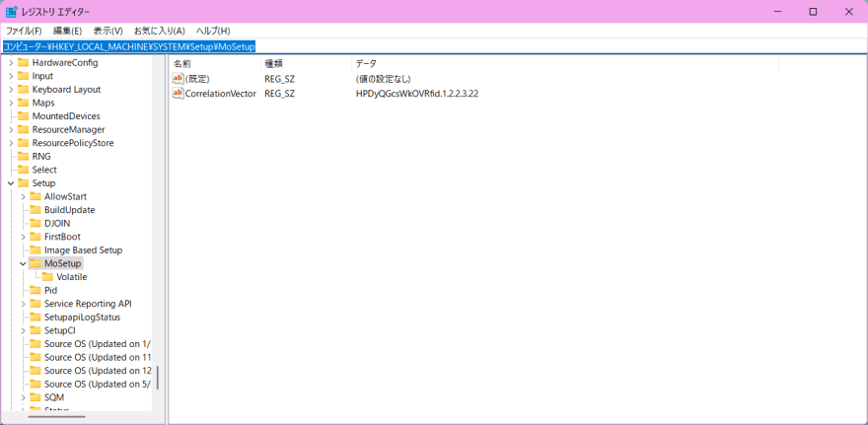Select the HardwareConfig folder icon
The image size is (868, 425).
click(x=23, y=63)
